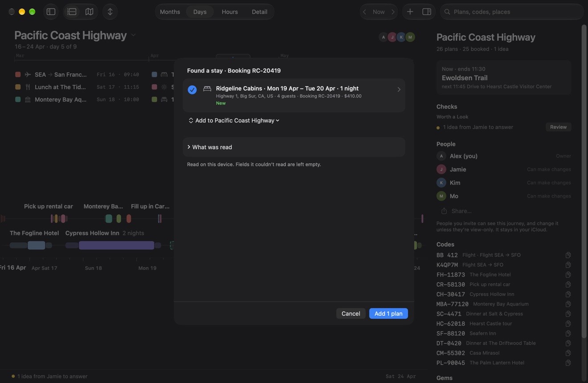Cancel the found stay dialog

(351, 314)
